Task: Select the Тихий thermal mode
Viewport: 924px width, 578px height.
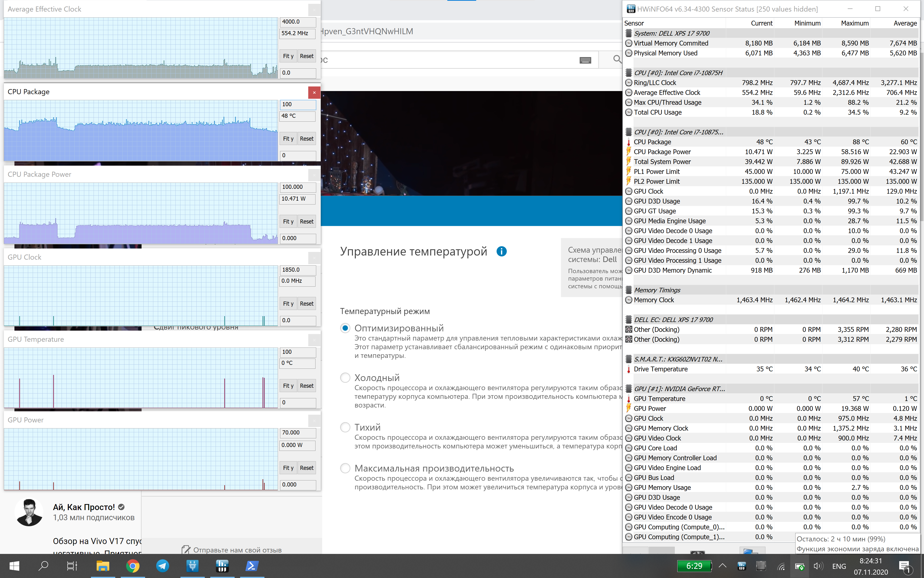Action: [345, 427]
